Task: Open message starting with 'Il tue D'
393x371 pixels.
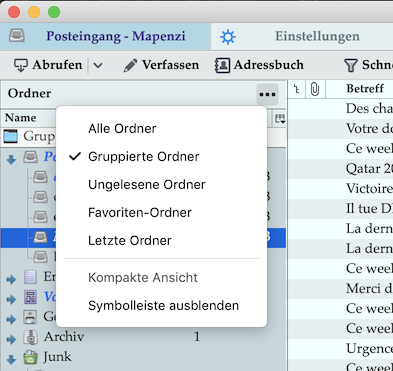Action: click(x=369, y=208)
